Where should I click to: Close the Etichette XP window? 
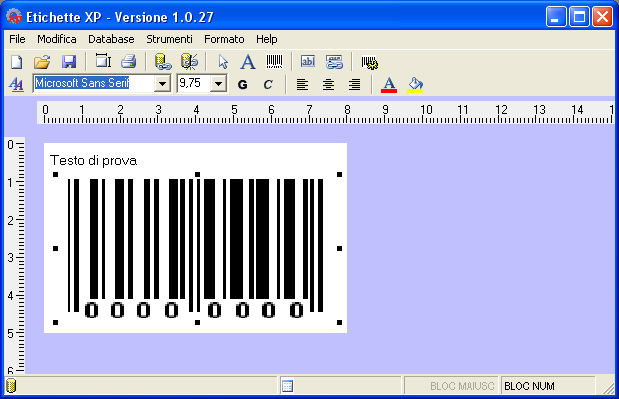click(x=602, y=17)
